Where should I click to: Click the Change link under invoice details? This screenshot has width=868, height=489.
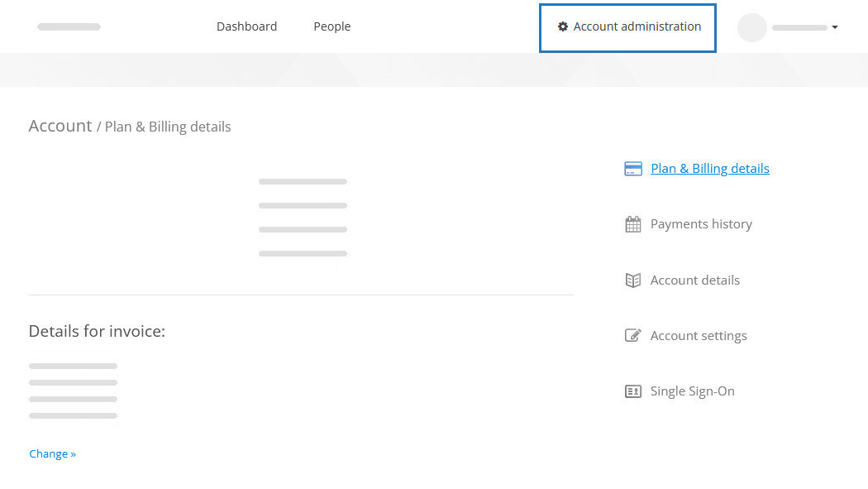[x=52, y=453]
